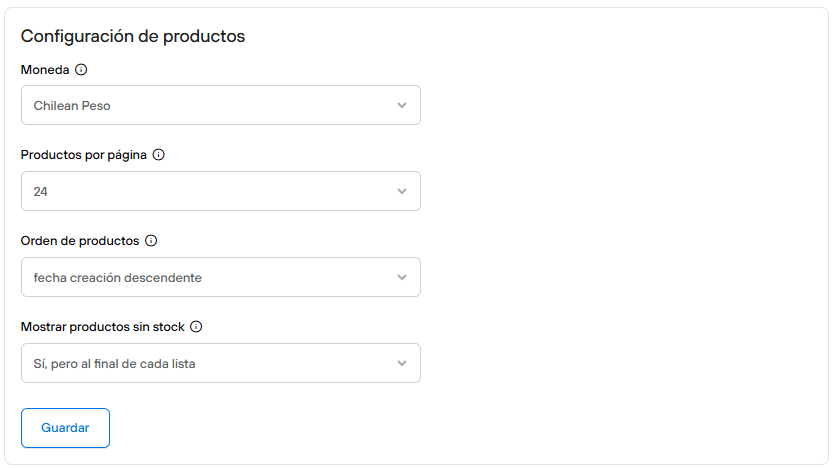Viewport: 837px width, 468px height.
Task: Click the chevron in the sin stock dropdown
Action: point(402,363)
